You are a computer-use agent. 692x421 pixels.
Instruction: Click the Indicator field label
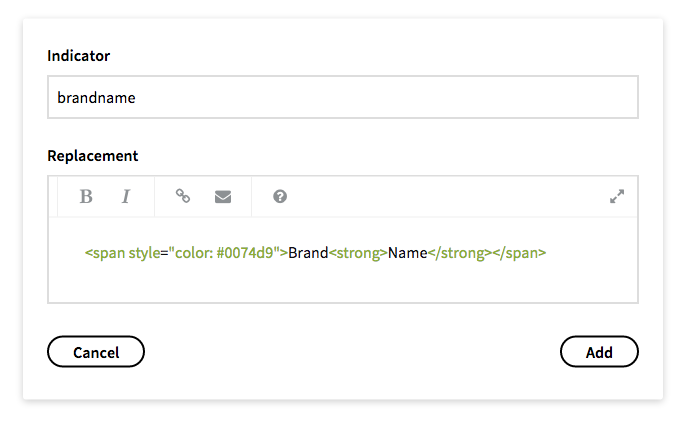coord(79,56)
